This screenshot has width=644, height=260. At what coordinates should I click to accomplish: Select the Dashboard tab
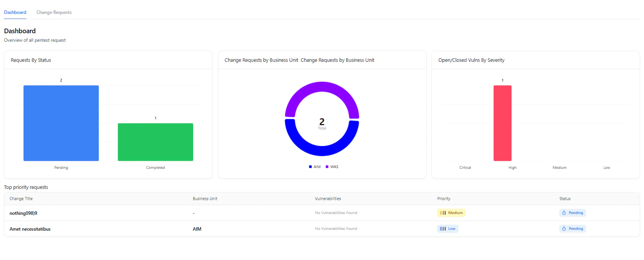pyautogui.click(x=15, y=12)
